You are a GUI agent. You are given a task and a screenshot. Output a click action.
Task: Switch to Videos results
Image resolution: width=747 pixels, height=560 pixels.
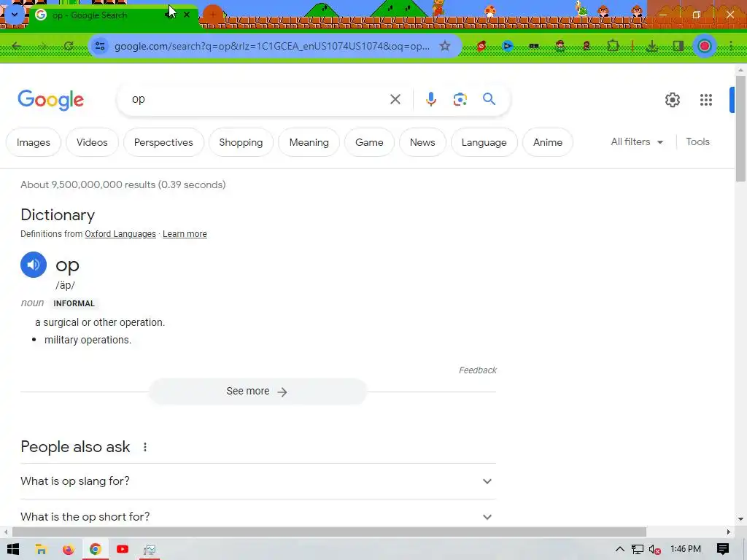[x=92, y=142]
